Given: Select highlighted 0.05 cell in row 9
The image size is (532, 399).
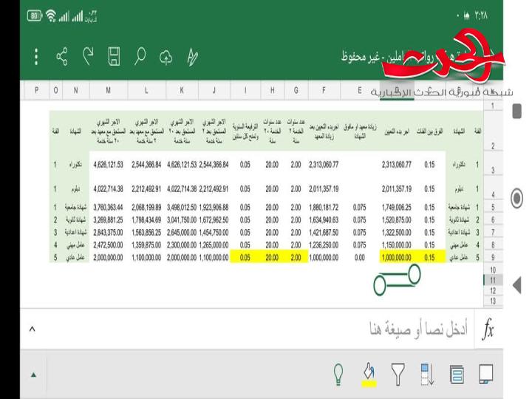Looking at the screenshot, I should (245, 258).
